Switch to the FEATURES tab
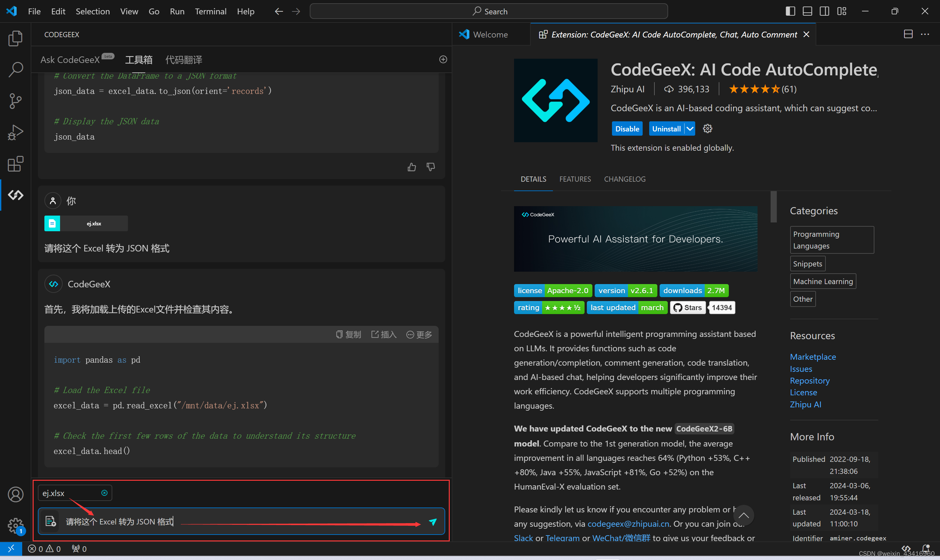 tap(574, 179)
